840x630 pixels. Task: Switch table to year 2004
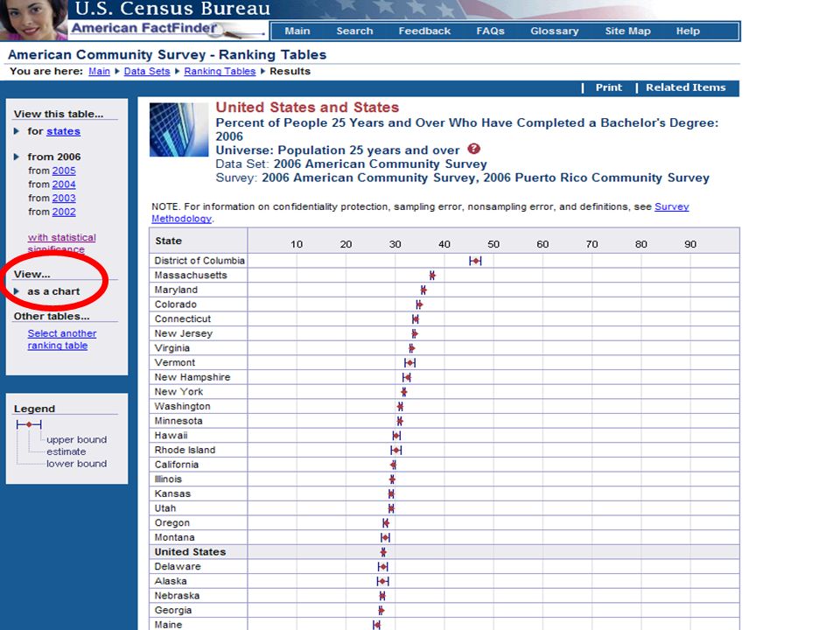pyautogui.click(x=64, y=185)
